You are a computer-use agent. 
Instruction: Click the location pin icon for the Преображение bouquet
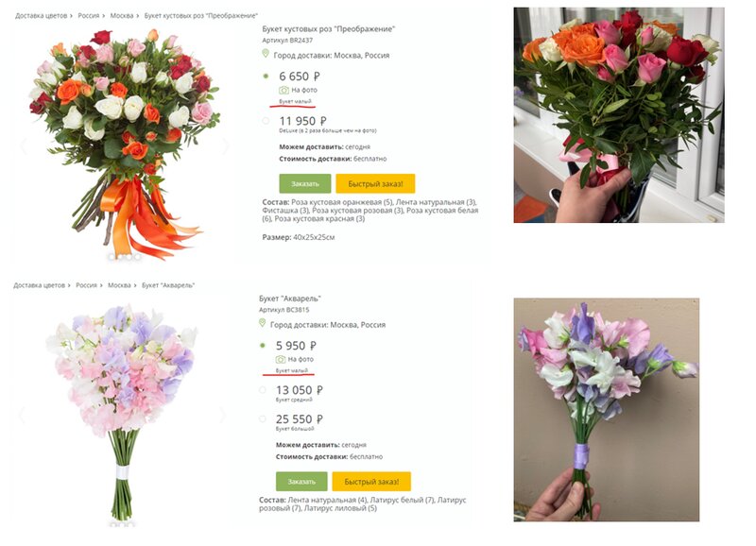tap(266, 54)
